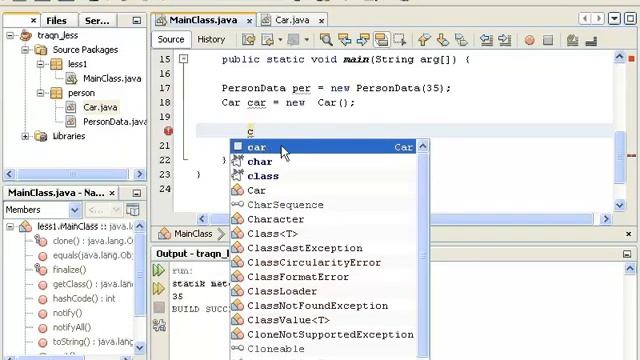Switch to Source view
The height and width of the screenshot is (360, 640).
coord(171,40)
